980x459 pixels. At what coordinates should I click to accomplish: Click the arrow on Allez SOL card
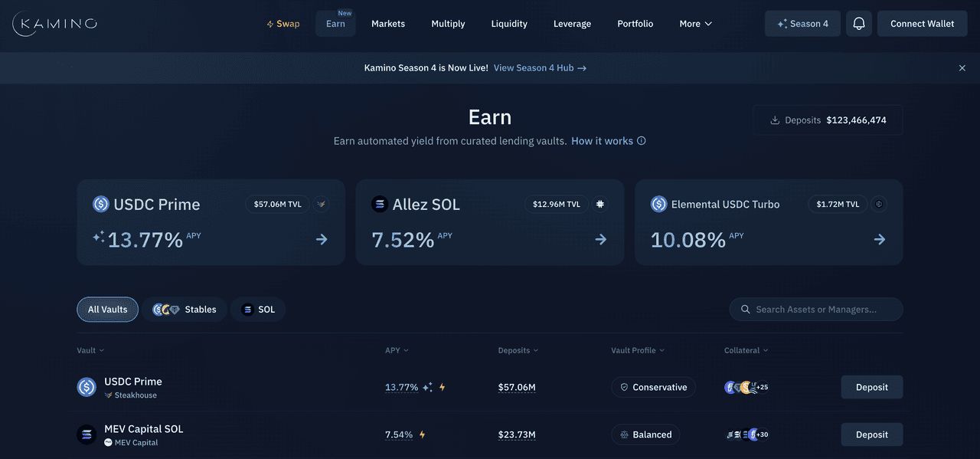pyautogui.click(x=601, y=240)
